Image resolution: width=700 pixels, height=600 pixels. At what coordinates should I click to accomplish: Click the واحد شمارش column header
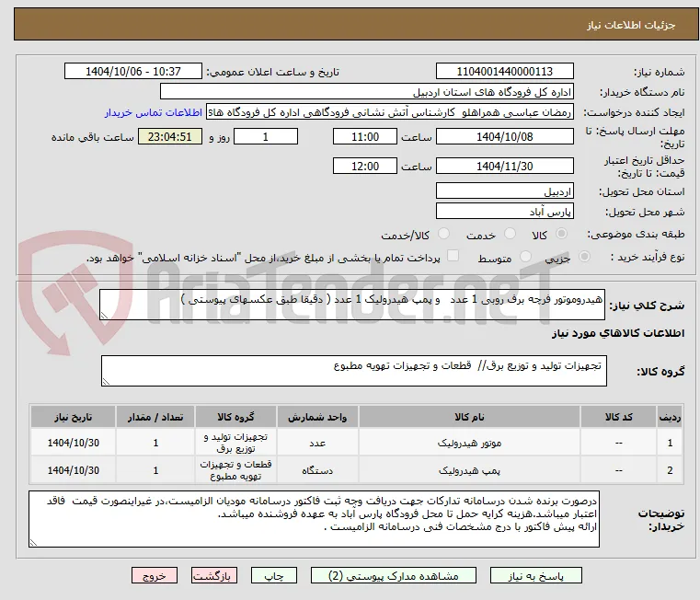[317, 417]
